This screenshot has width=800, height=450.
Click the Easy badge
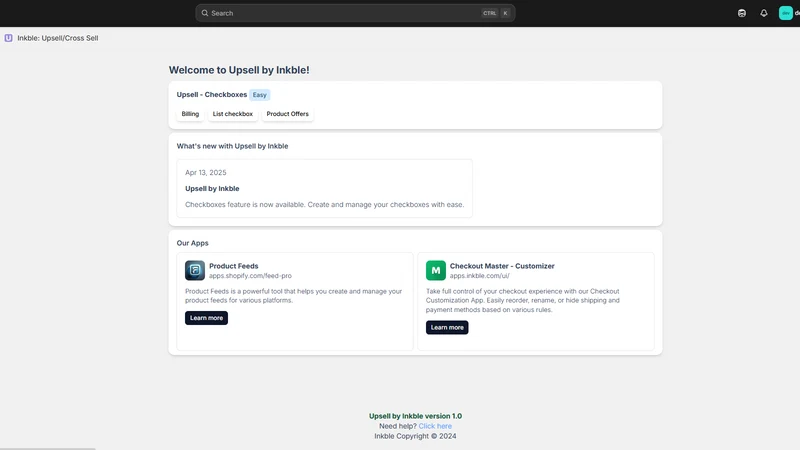point(260,95)
